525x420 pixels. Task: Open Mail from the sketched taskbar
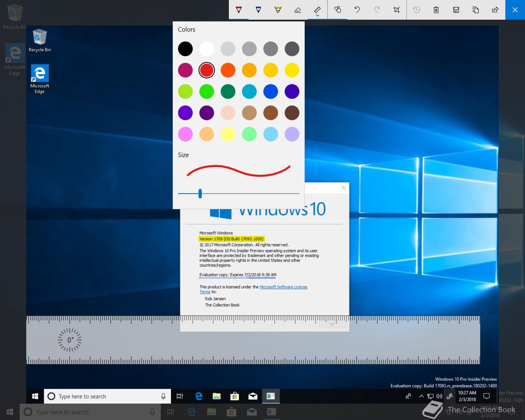253,396
